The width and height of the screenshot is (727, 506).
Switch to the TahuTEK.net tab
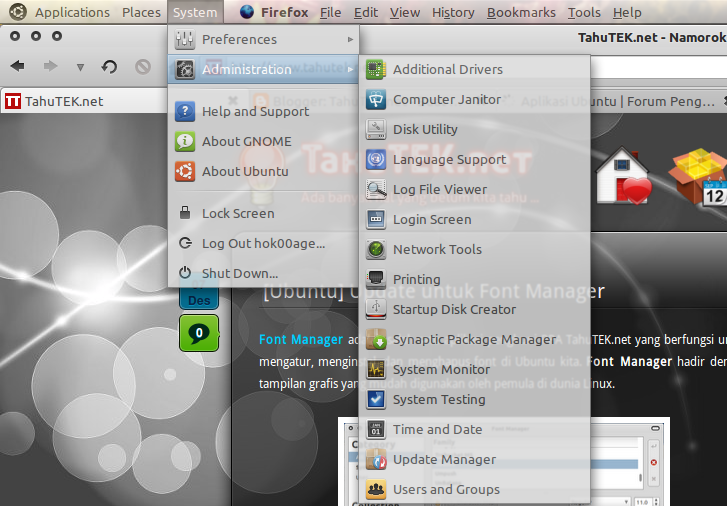pos(65,101)
